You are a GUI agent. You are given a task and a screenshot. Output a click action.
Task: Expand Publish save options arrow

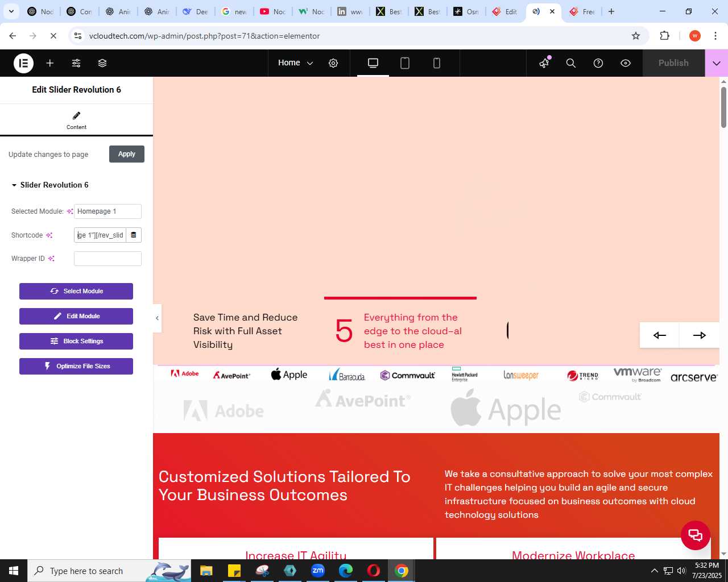tap(717, 63)
